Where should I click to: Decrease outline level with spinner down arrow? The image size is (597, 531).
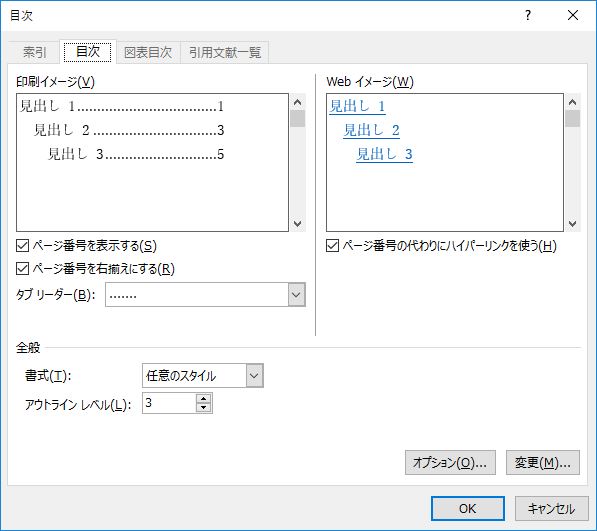pyautogui.click(x=204, y=408)
